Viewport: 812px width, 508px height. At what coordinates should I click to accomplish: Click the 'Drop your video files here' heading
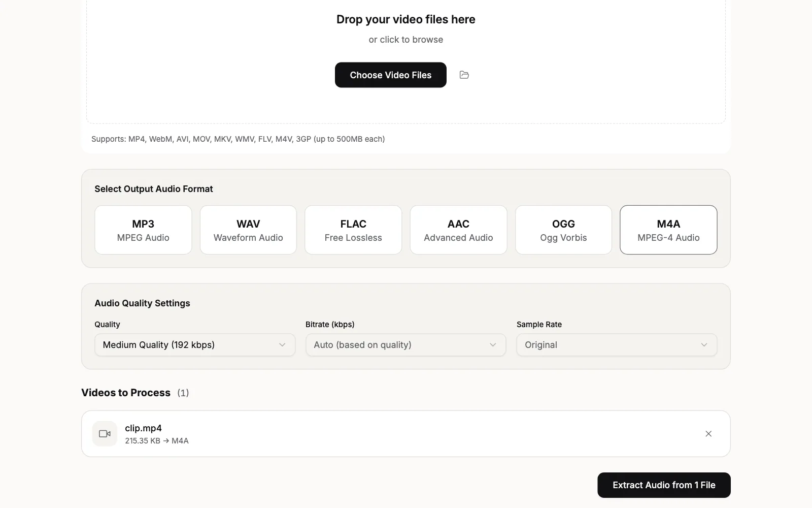point(406,19)
